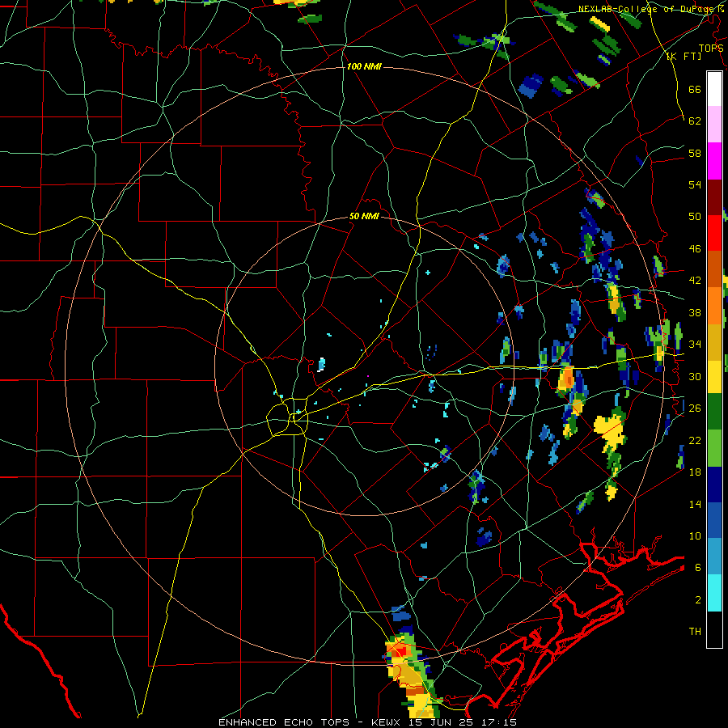The image size is (728, 728).
Task: Select the "42" legend value
Action: point(695,281)
